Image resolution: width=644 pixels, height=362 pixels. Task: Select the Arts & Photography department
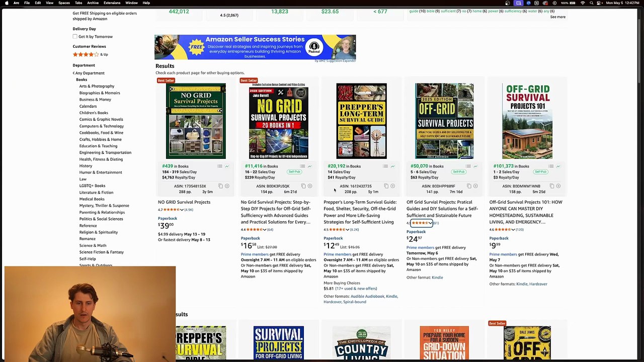pos(97,86)
